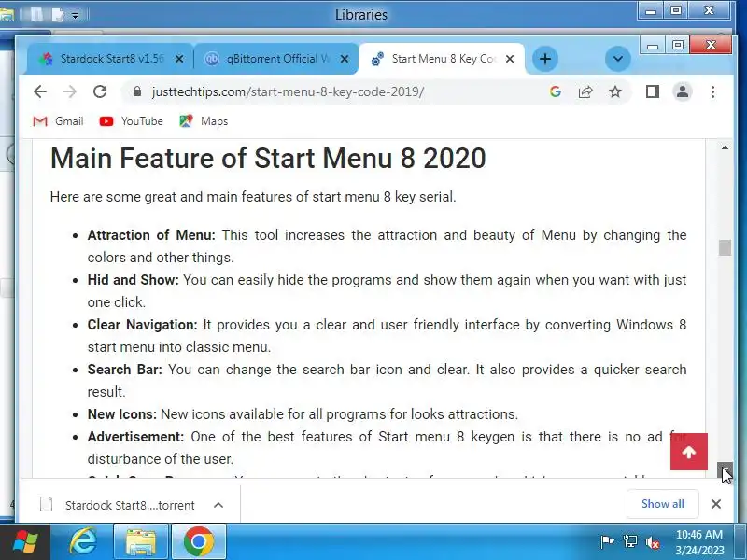Click 'Hid and Show:' bullet text
The image size is (747, 560).
coord(133,280)
